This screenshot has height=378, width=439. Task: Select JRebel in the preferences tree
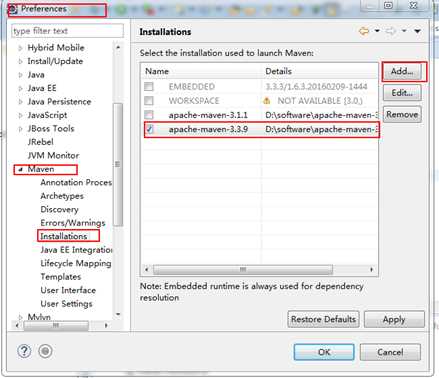(40, 142)
